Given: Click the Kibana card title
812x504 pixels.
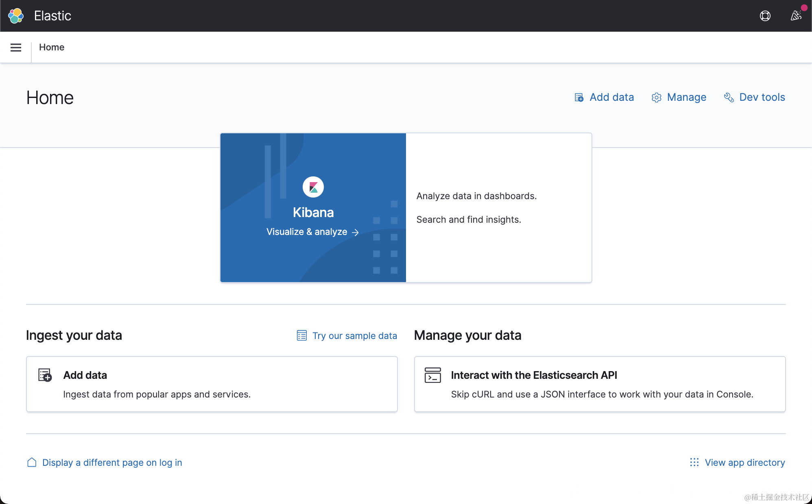Looking at the screenshot, I should 313,212.
